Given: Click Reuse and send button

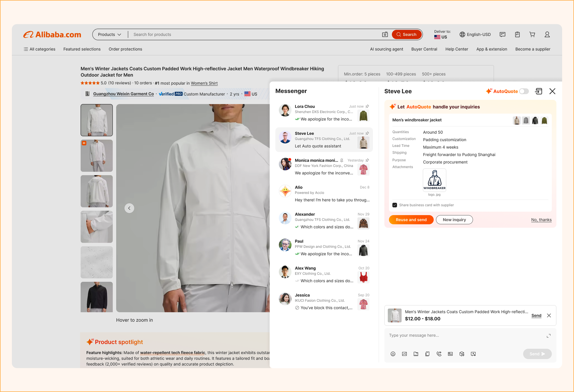Looking at the screenshot, I should (411, 220).
